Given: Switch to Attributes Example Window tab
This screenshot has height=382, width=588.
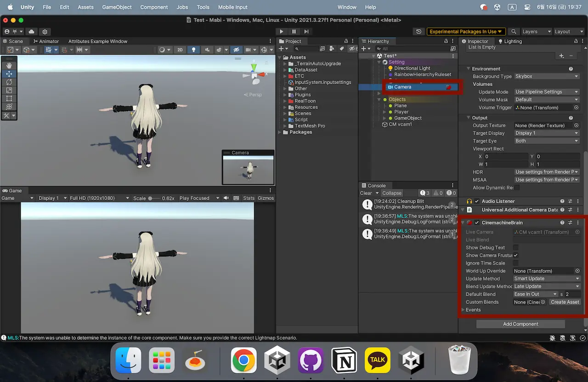Looking at the screenshot, I should click(x=98, y=41).
